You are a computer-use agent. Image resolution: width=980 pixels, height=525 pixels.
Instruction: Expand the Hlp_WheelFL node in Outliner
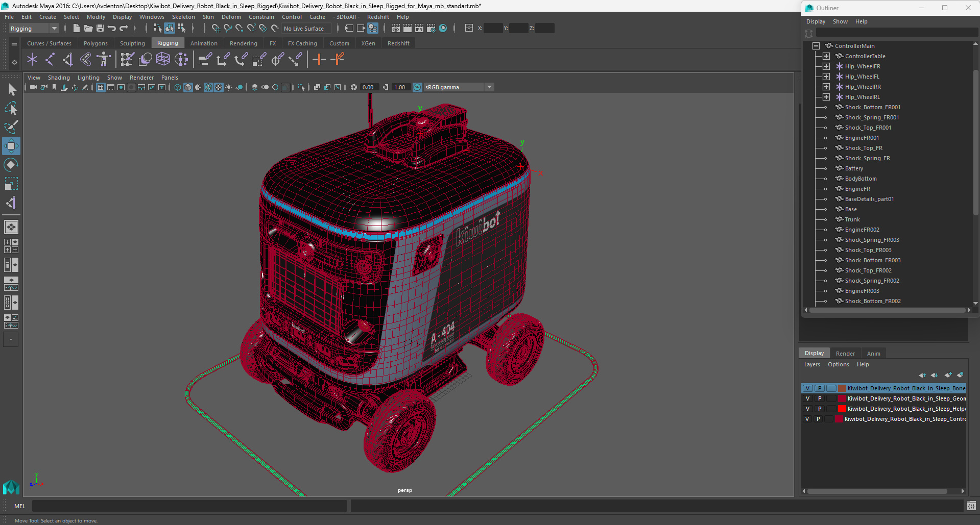[826, 77]
